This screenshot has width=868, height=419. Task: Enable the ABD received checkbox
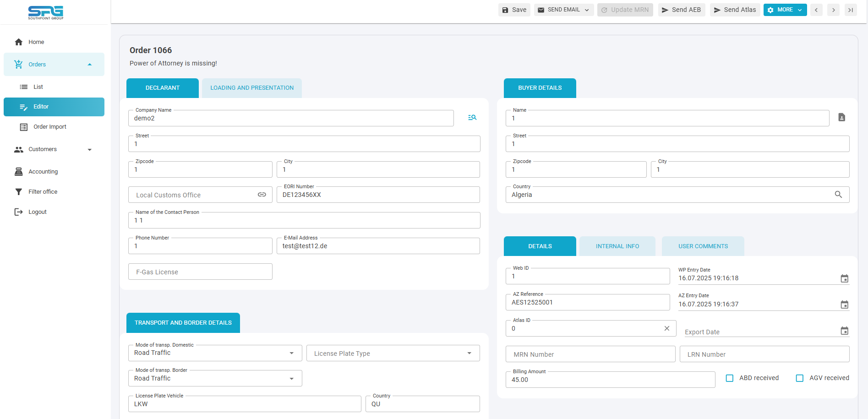point(730,378)
